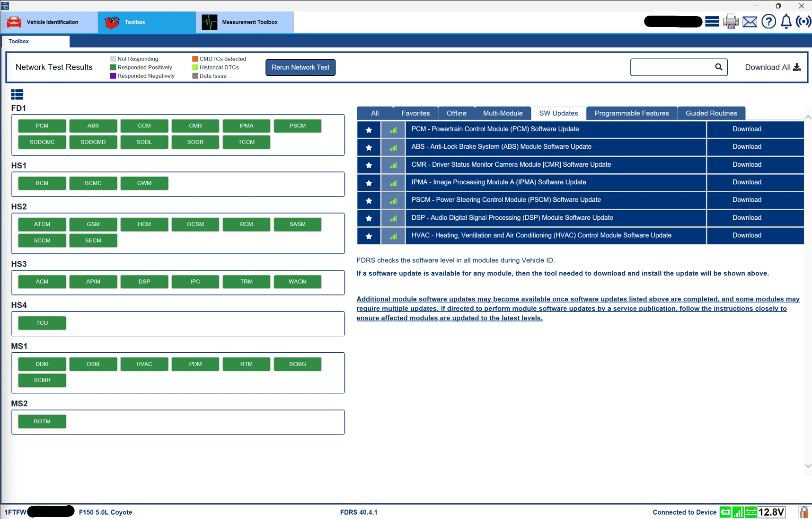The width and height of the screenshot is (812, 519).
Task: Open the Guided Routines tab
Action: (711, 113)
